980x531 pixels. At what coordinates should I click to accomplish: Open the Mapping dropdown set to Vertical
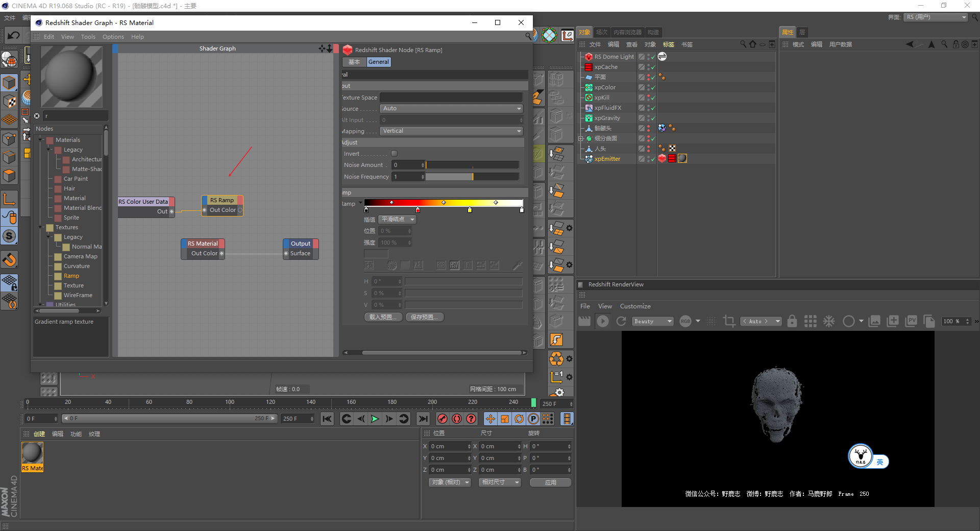452,131
